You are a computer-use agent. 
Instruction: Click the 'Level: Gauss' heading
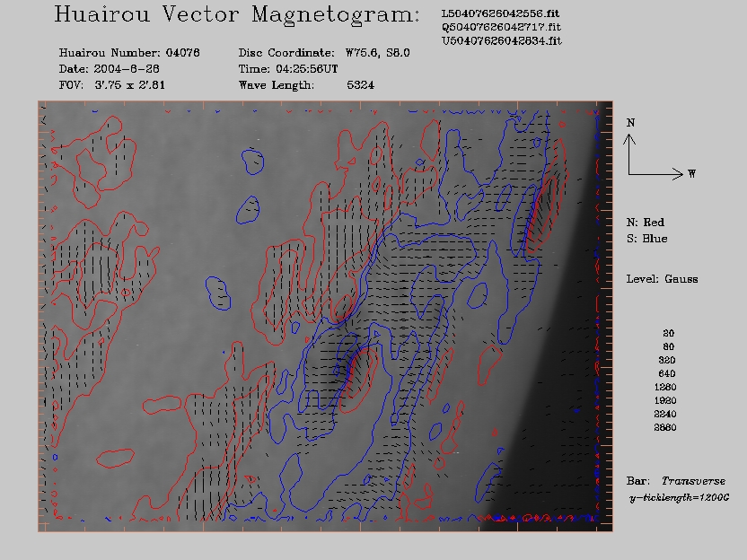[662, 279]
